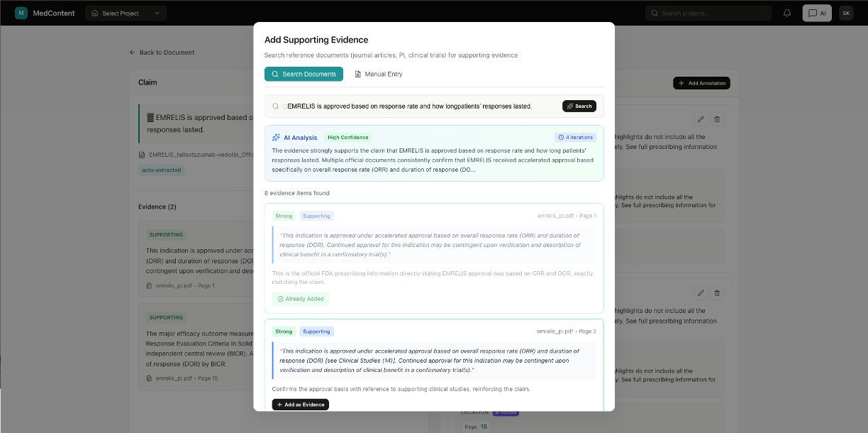Screen dimensions: 868x433
Task: Select the Search Documents tab
Action: point(304,73)
